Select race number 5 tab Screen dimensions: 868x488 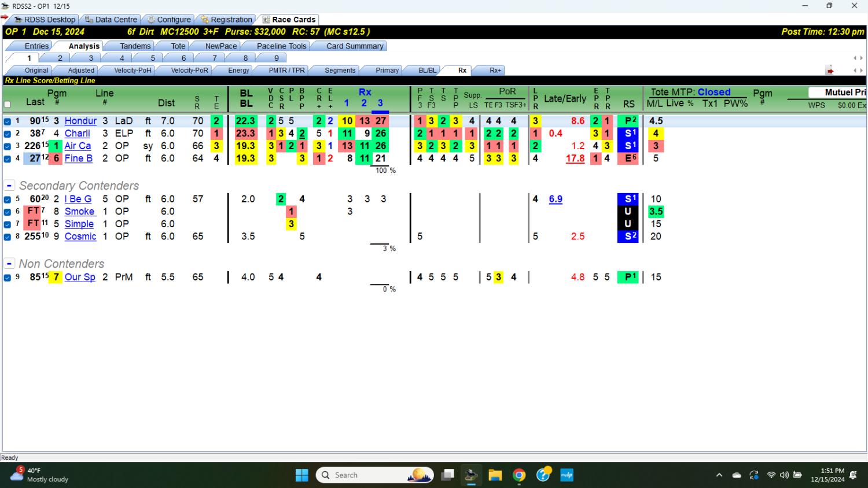click(x=153, y=58)
